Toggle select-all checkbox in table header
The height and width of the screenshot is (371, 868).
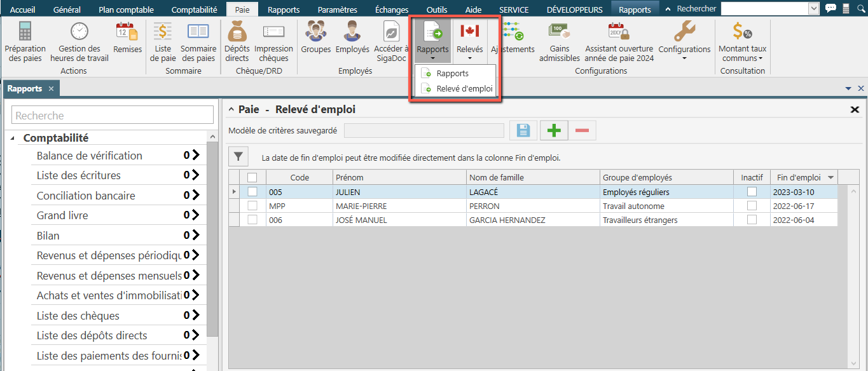click(252, 178)
